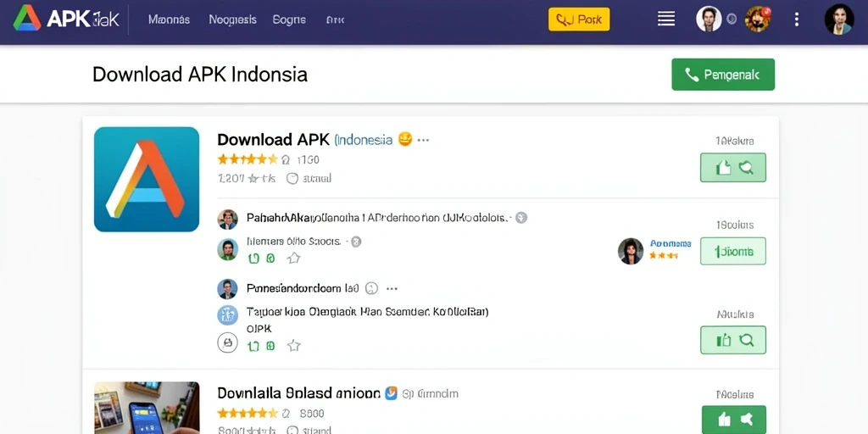Open the light blue Tajuoe kjoa avatar icon

coord(227,315)
